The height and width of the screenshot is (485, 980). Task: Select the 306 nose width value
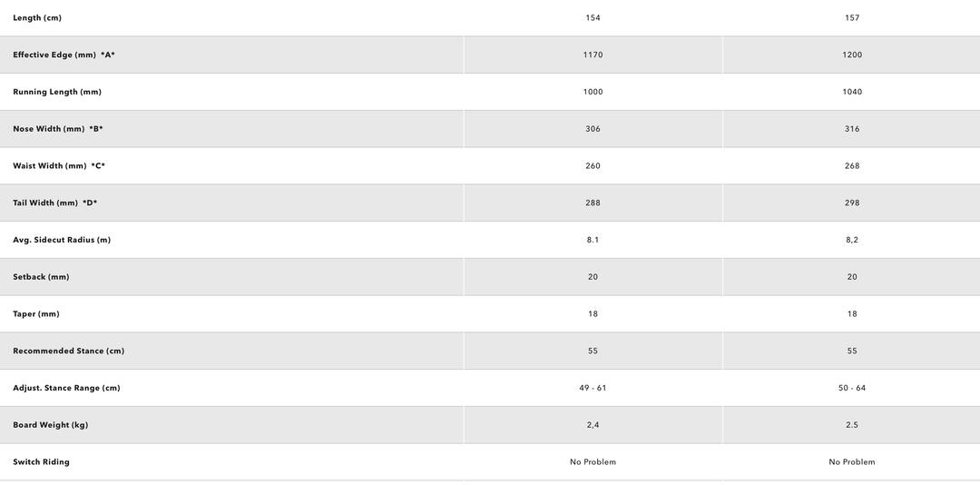coord(593,129)
